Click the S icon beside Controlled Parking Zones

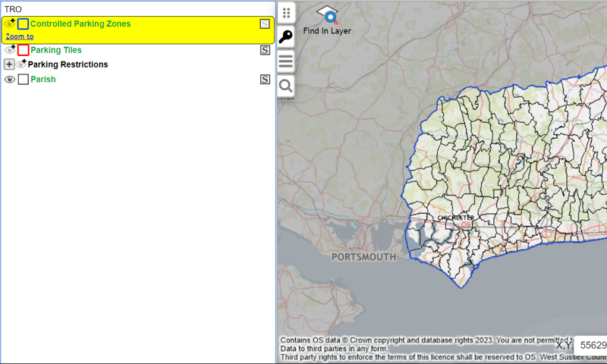[265, 24]
